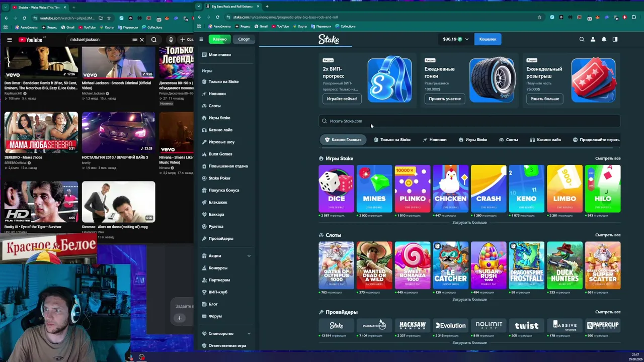Select the Twist provider logo
Screen dimensions: 644x362
tap(526, 326)
